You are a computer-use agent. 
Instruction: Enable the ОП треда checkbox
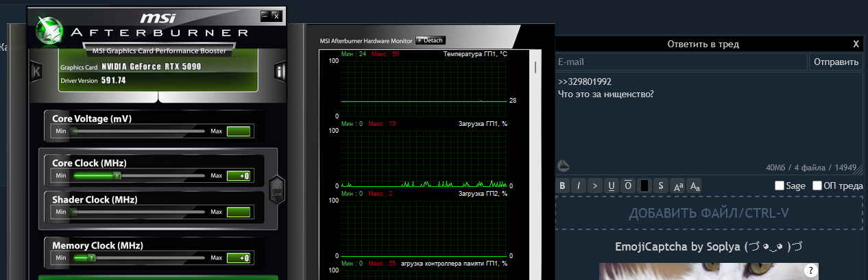[x=817, y=186]
